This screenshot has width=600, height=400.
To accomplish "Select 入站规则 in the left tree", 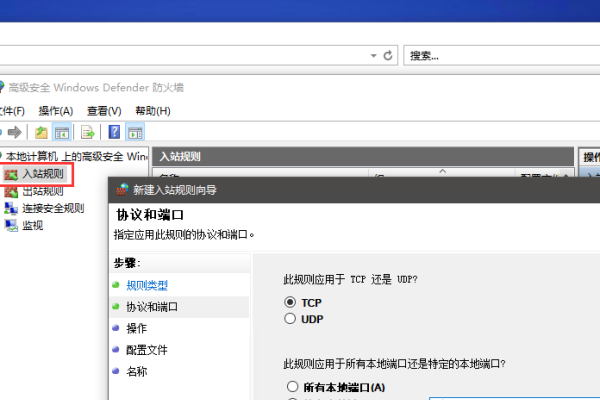I will 41,174.
